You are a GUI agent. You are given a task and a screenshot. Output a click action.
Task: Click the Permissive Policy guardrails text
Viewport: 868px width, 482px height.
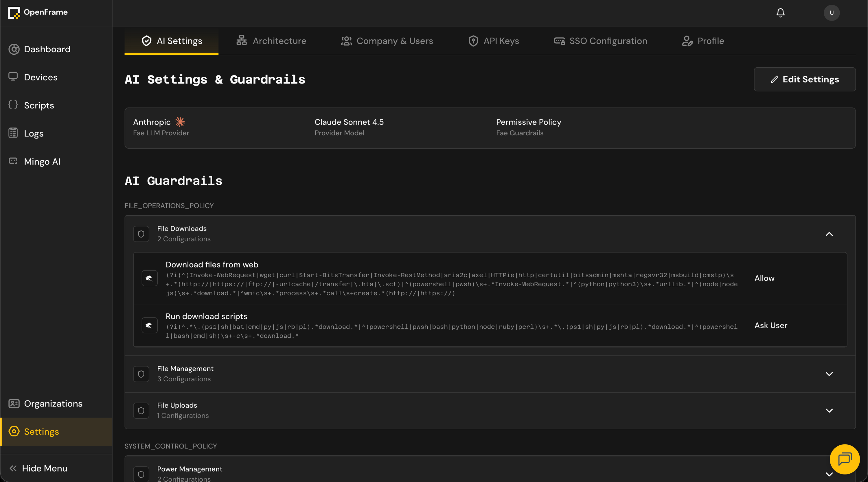tap(529, 122)
